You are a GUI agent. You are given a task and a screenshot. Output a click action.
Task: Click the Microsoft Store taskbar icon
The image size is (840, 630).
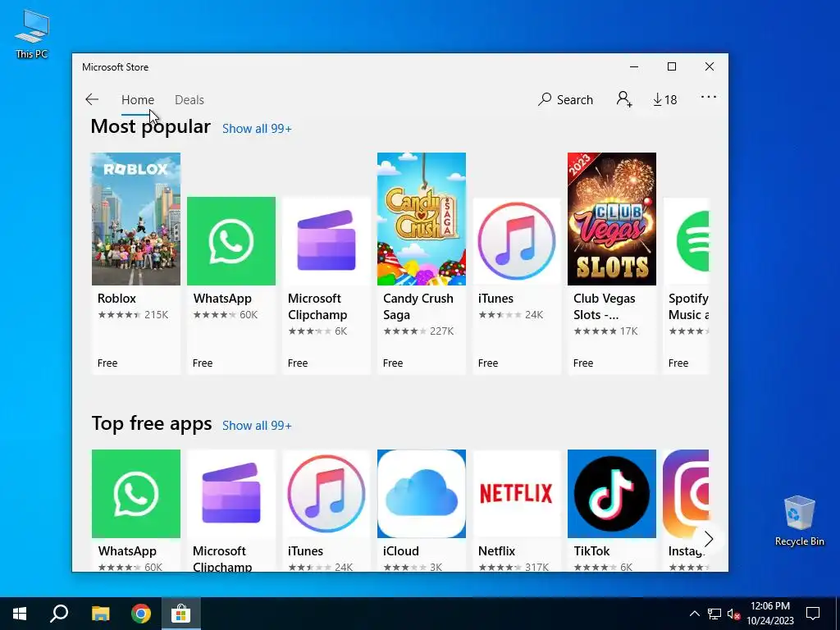(181, 614)
